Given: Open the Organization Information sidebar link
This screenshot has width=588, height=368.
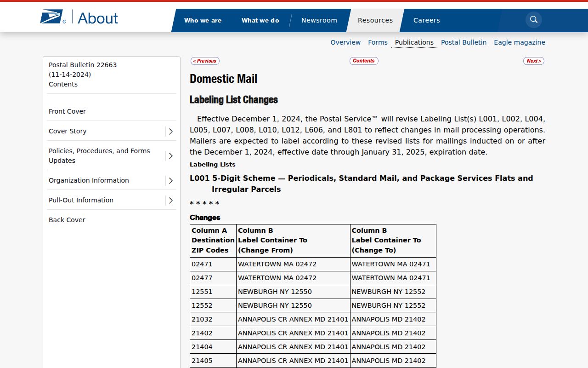Looking at the screenshot, I should (x=89, y=180).
